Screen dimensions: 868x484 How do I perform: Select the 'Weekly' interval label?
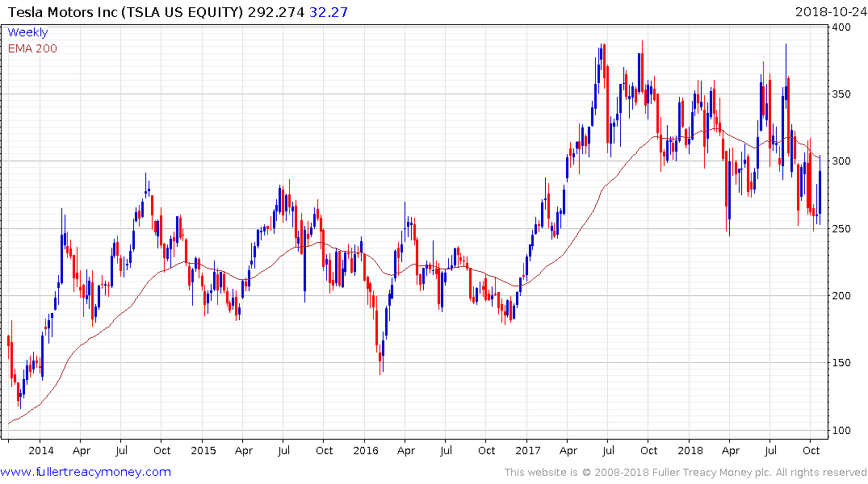pyautogui.click(x=27, y=32)
